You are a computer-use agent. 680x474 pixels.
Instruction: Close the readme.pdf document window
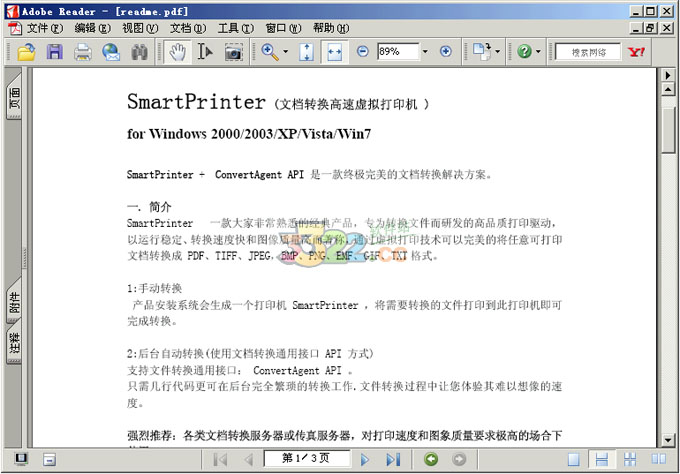(x=667, y=28)
